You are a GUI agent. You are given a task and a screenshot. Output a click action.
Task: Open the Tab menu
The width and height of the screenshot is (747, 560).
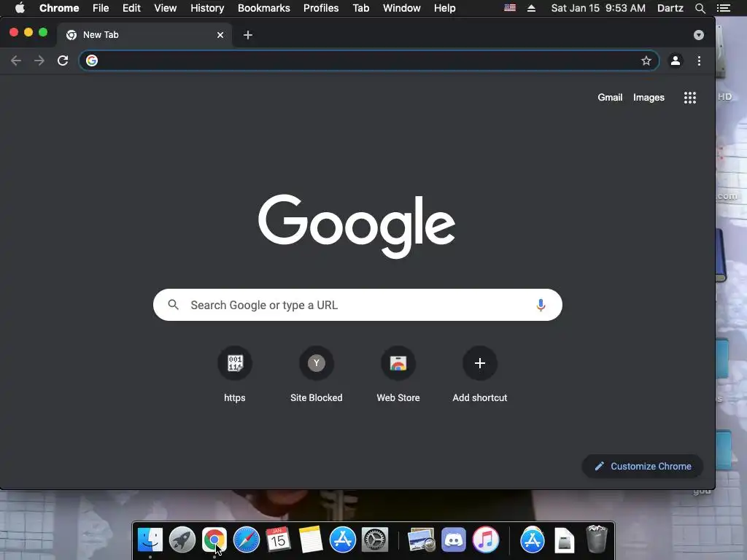click(361, 8)
